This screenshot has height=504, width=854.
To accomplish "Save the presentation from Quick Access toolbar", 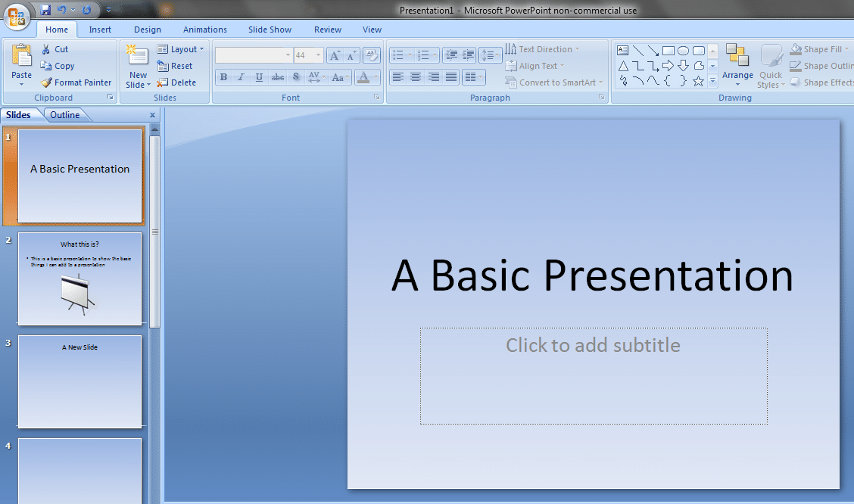I will coord(45,10).
